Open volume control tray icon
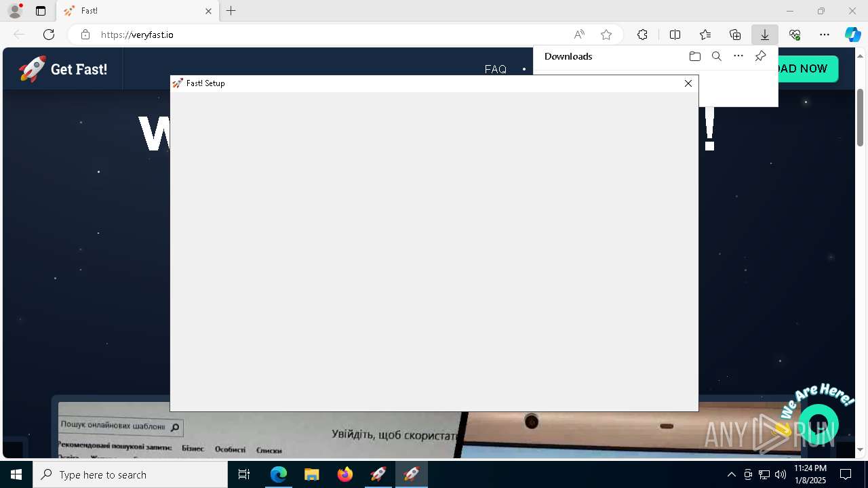This screenshot has width=868, height=488. 780,474
